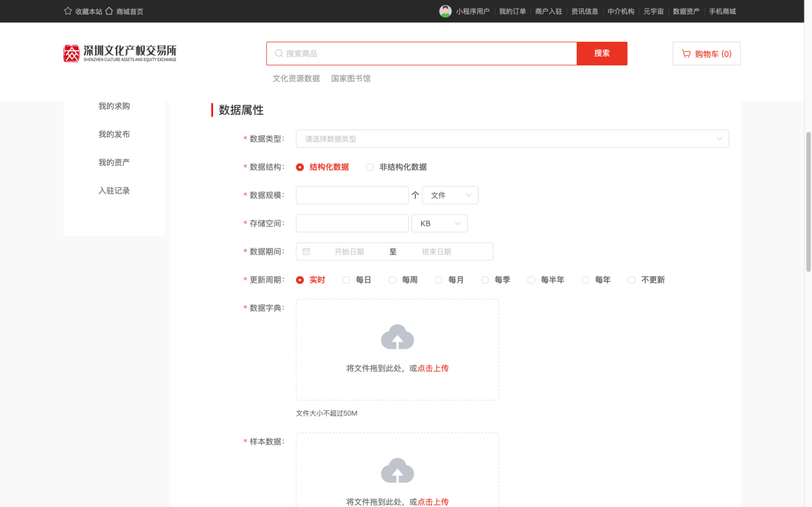The image size is (812, 507).
Task: Choose 实时 update cycle
Action: coord(300,280)
